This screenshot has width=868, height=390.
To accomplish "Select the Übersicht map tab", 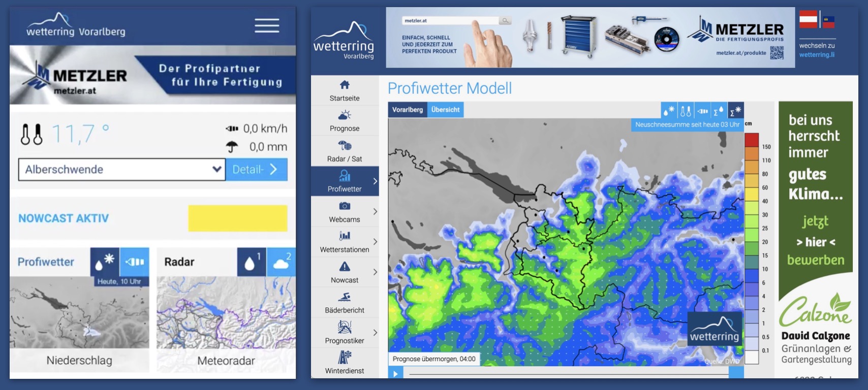I will pyautogui.click(x=445, y=110).
